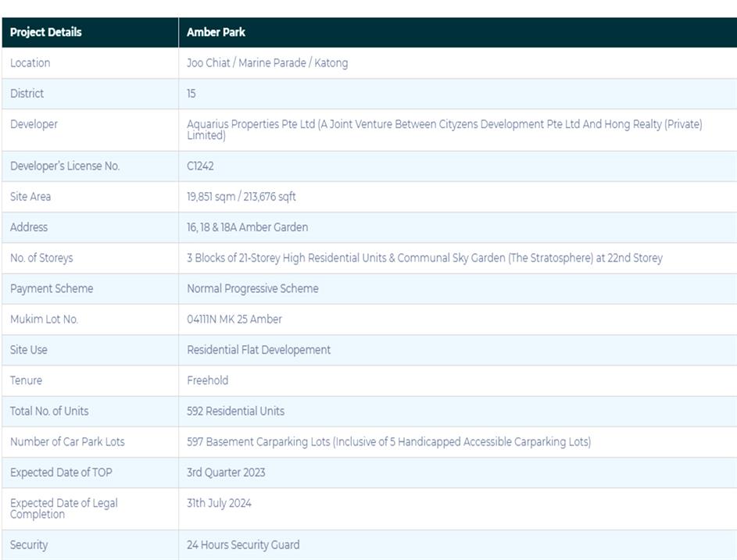
Task: Click the 'Mukim Lot No.' row label
Action: pyautogui.click(x=45, y=319)
